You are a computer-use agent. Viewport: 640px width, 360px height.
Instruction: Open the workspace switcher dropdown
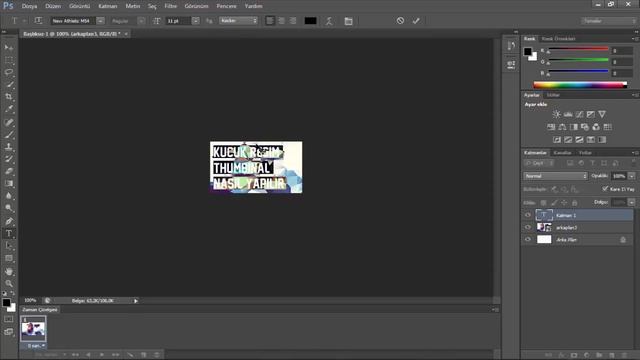click(x=608, y=21)
